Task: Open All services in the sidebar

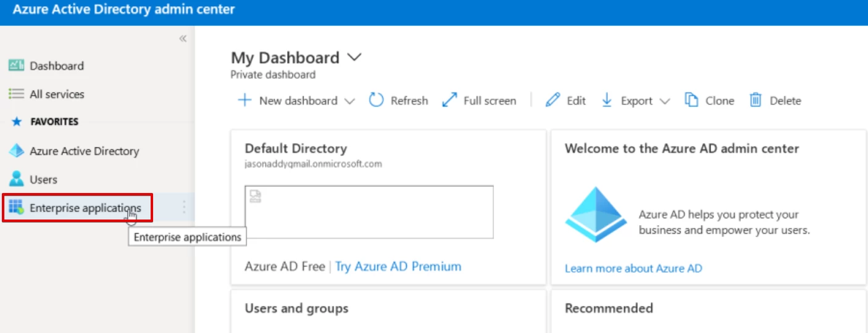Action: pyautogui.click(x=57, y=94)
